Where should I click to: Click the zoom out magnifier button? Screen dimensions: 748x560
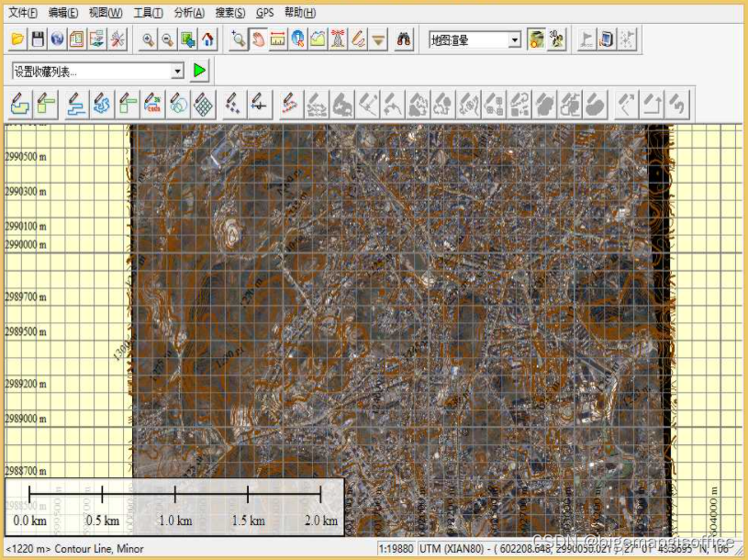pos(168,39)
